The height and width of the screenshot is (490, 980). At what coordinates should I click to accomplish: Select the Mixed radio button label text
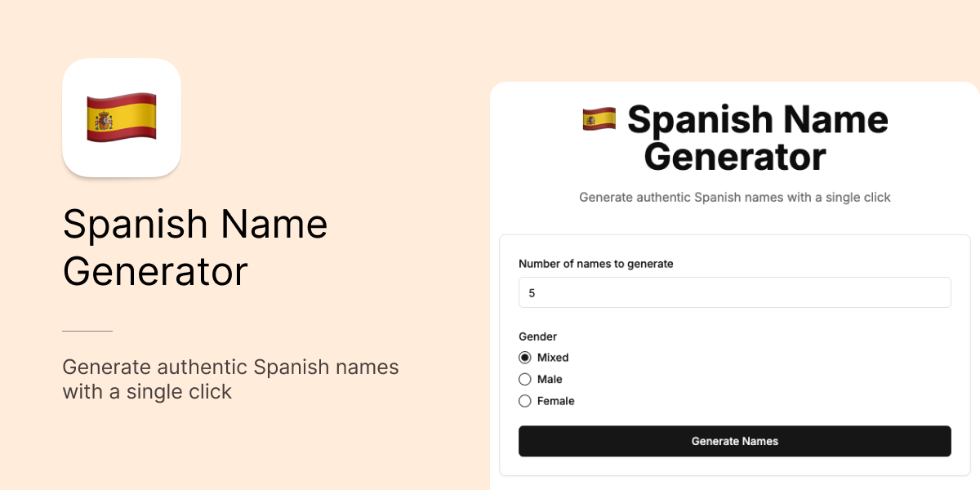click(553, 357)
